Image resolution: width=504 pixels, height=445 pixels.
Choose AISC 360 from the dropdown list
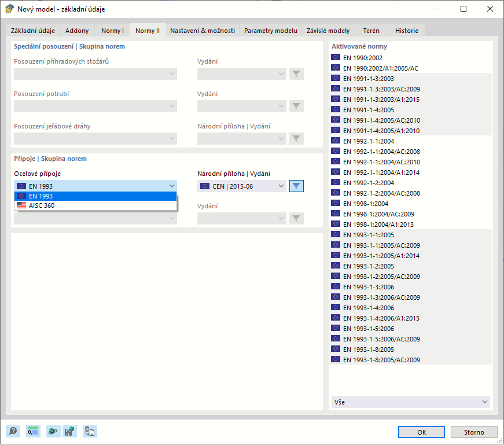click(x=95, y=205)
